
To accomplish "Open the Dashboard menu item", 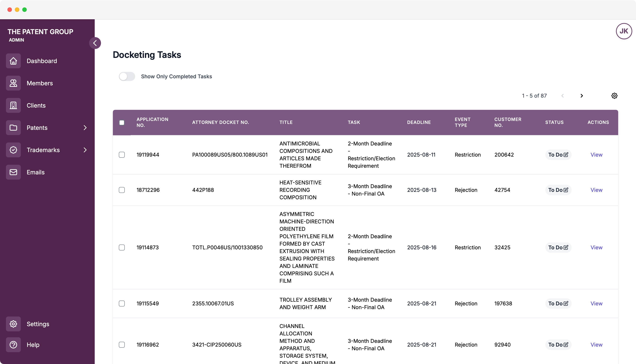I will pyautogui.click(x=47, y=61).
